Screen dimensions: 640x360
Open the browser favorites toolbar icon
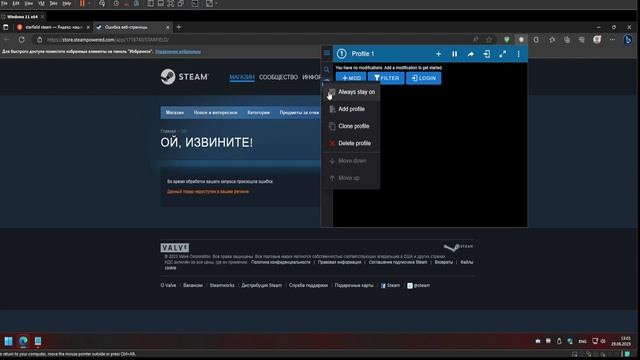(x=552, y=40)
